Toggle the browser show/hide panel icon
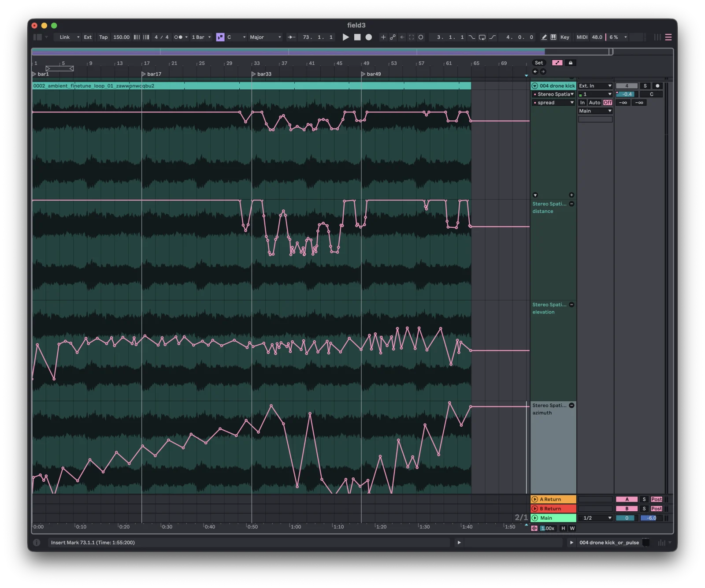 click(x=38, y=37)
